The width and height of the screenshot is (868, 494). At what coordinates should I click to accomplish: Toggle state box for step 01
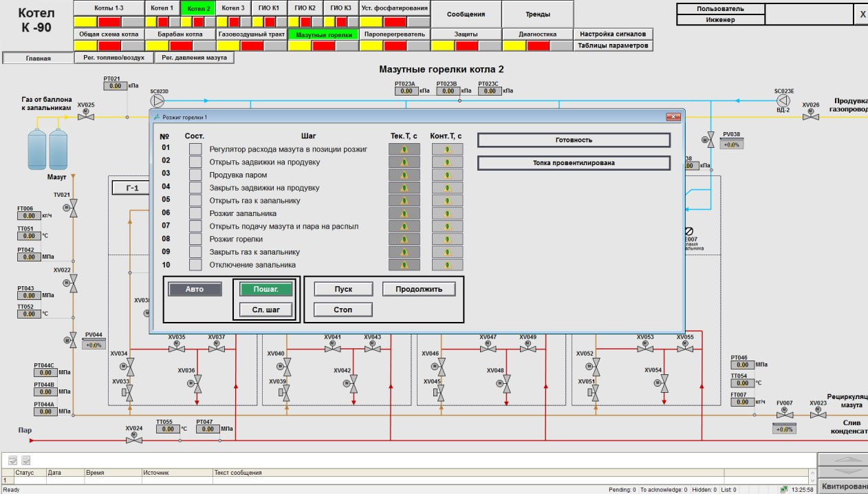[x=195, y=149]
